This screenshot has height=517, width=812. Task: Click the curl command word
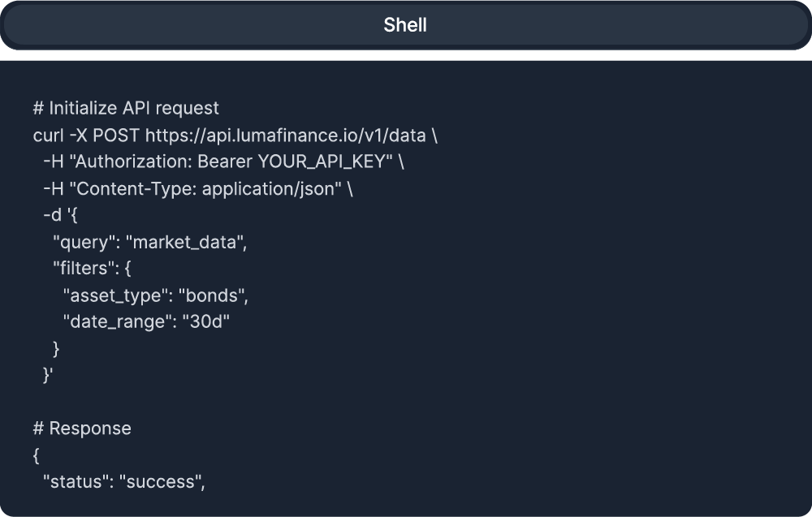48,135
